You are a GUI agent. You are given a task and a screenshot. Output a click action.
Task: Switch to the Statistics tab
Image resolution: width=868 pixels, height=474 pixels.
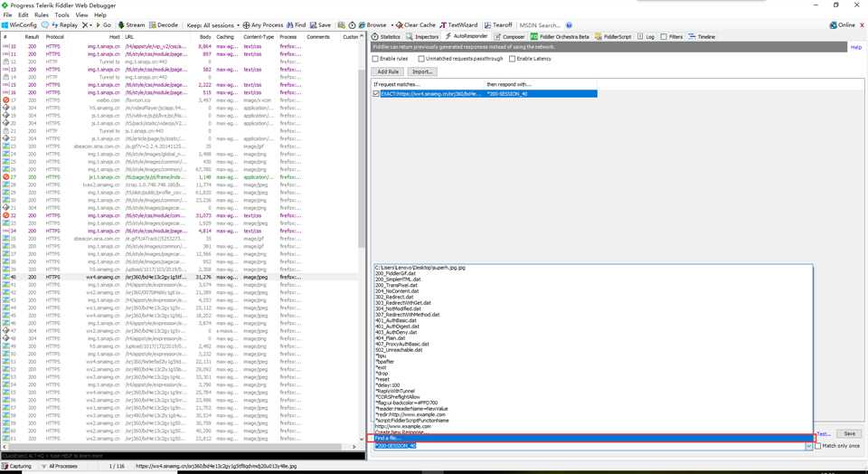386,36
